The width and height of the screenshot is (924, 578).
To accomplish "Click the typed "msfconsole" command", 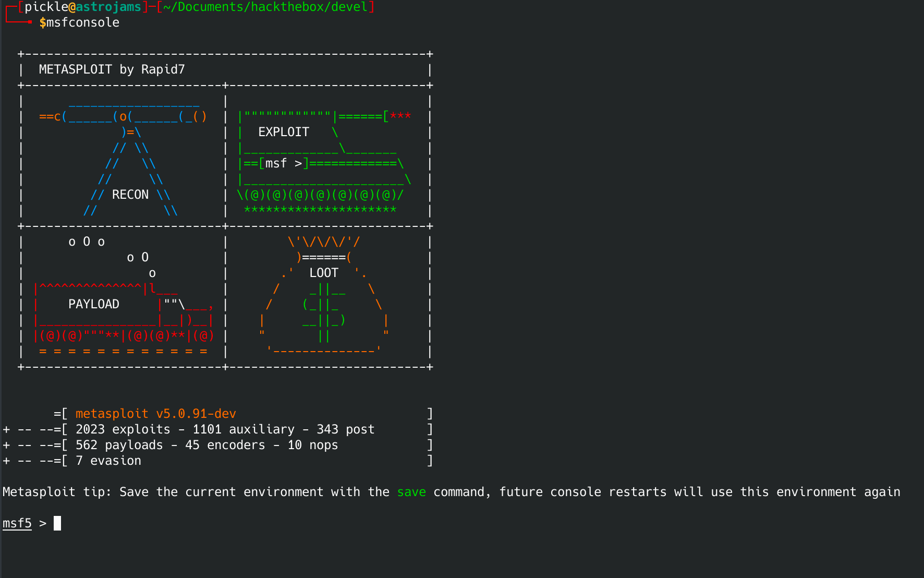I will coord(83,22).
